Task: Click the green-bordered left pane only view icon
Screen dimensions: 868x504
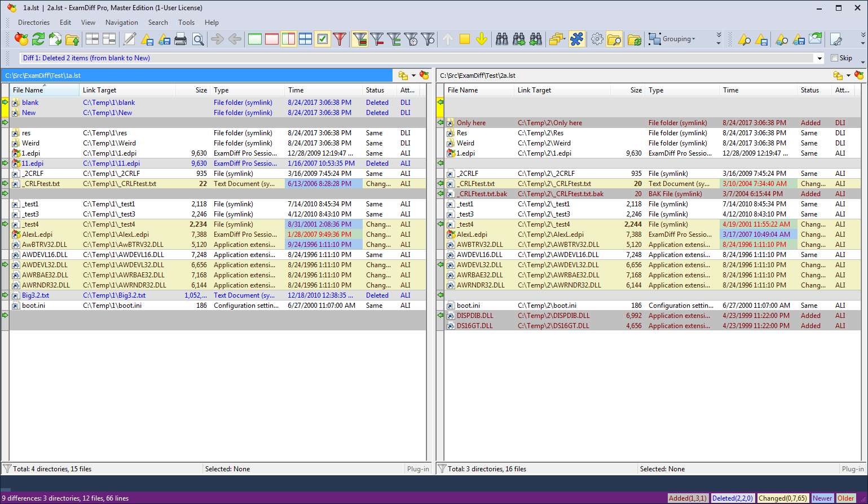Action: coord(255,39)
